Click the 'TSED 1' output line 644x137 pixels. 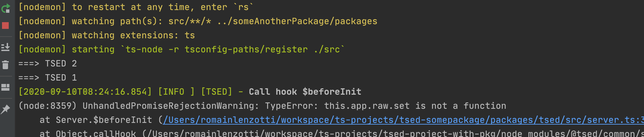(48, 78)
